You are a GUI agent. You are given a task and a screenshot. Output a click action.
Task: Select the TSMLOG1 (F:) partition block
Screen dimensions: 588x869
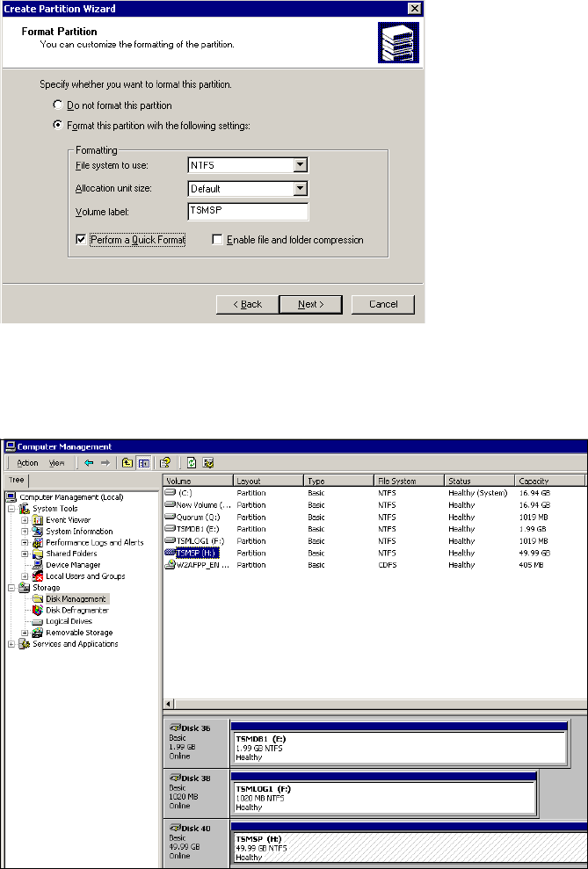point(383,798)
